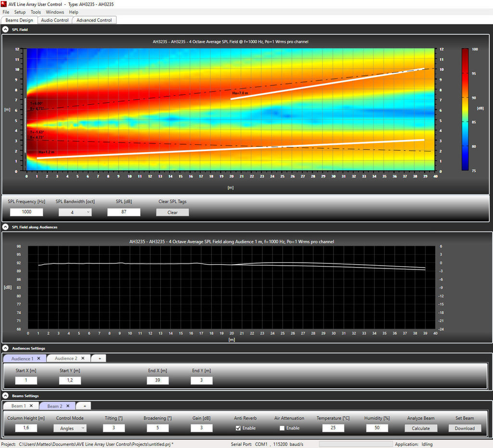Image resolution: width=493 pixels, height=448 pixels.
Task: Toggle the Air Attenuation Enable checkbox
Action: (282, 428)
